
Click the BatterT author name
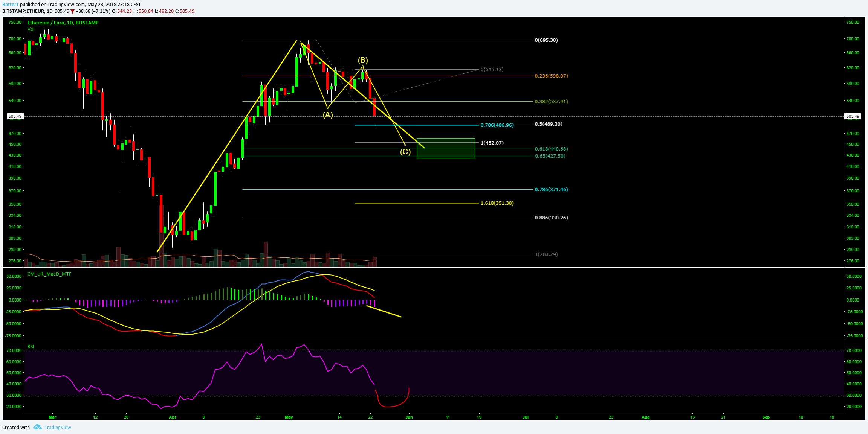10,5
